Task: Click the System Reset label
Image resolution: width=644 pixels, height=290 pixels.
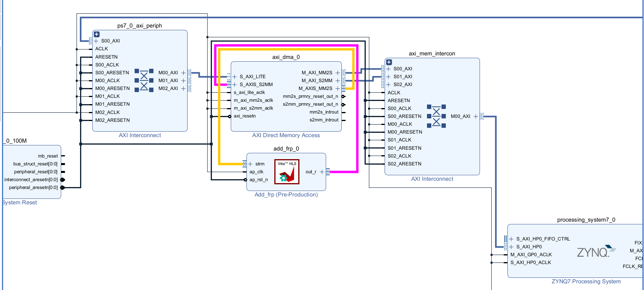Action: tap(20, 202)
